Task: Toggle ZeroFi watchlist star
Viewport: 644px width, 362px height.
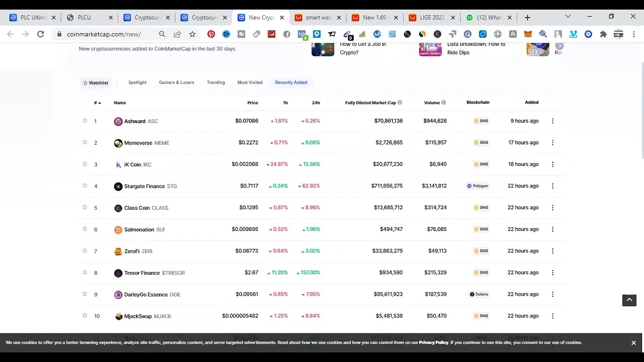Action: tap(85, 250)
